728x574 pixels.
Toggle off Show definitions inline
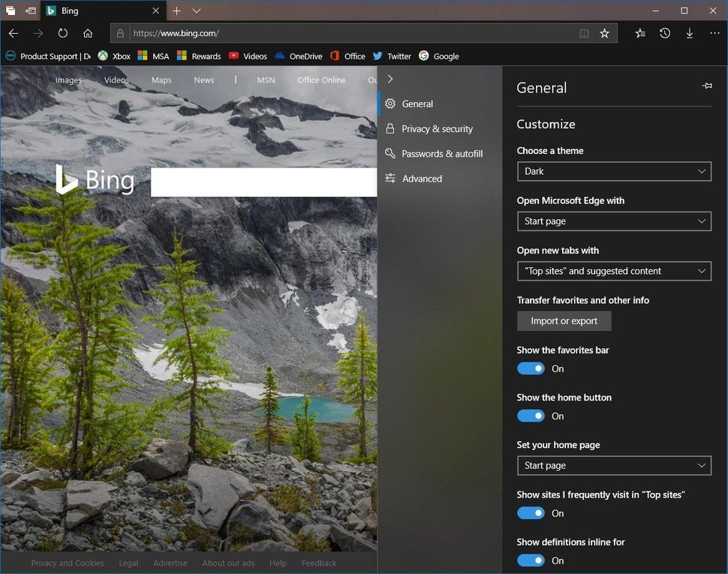pos(531,560)
